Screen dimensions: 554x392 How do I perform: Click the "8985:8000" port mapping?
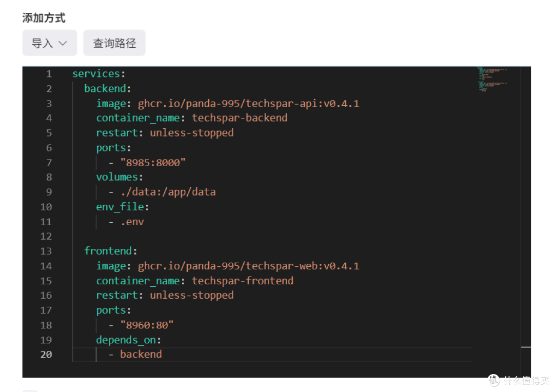[x=153, y=163]
